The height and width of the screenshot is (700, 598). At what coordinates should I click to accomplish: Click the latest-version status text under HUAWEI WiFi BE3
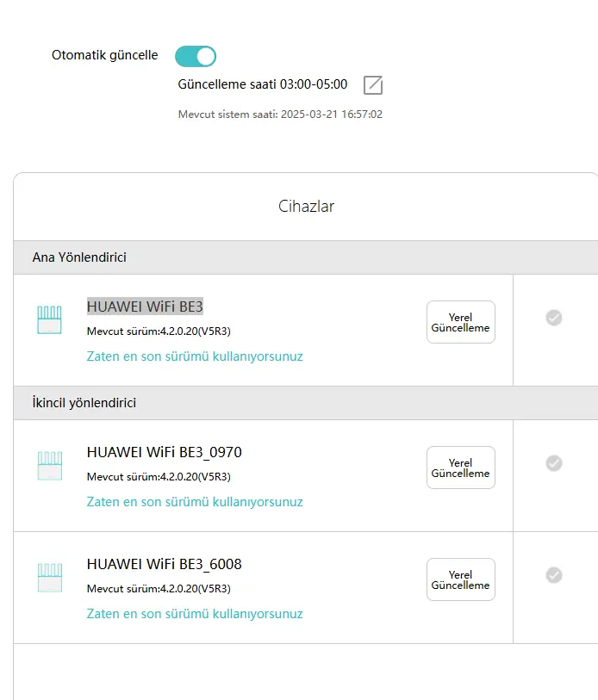[195, 356]
